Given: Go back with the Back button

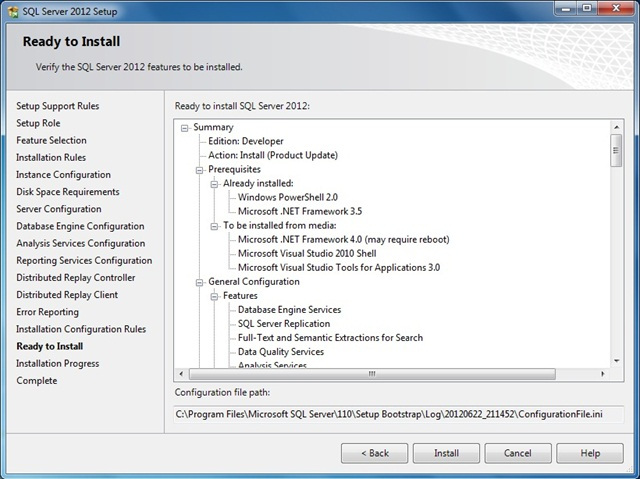Looking at the screenshot, I should pyautogui.click(x=374, y=453).
